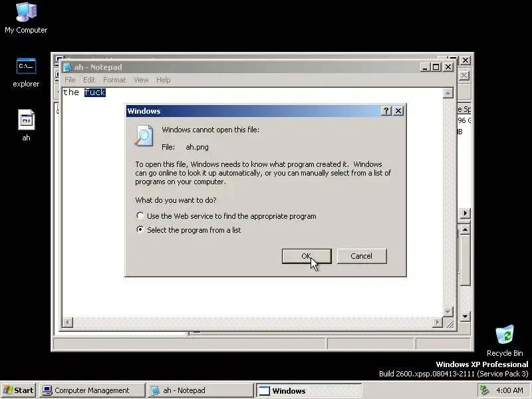Maximize the Notepad window
Image resolution: width=532 pixels, height=399 pixels.
436,67
